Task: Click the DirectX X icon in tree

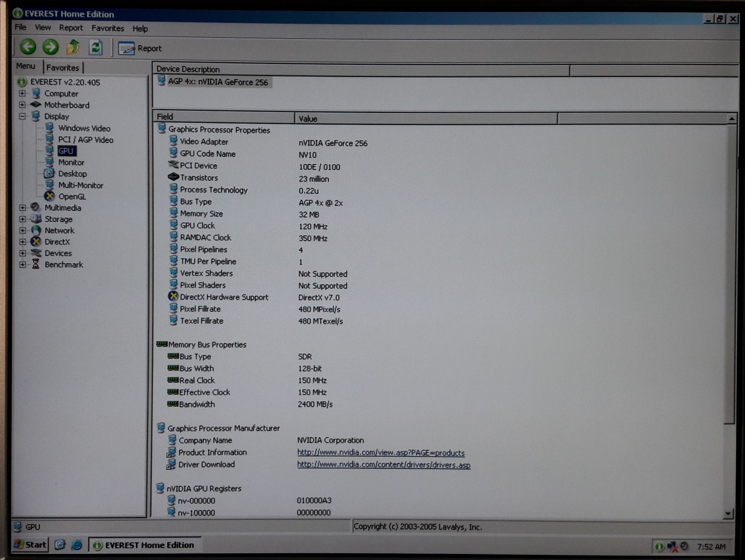Action: click(x=36, y=242)
